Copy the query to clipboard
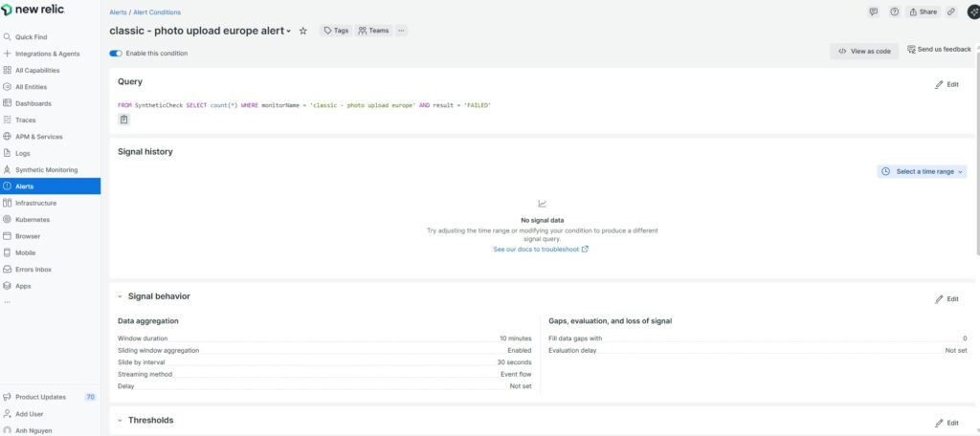The width and height of the screenshot is (980, 436). pyautogui.click(x=123, y=120)
